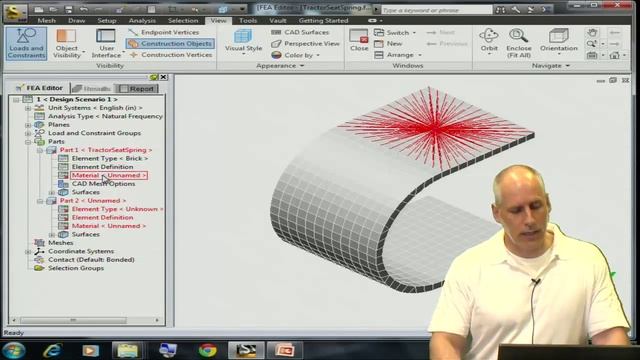The image size is (640, 360).
Task: Toggle Construction Vertices visibility
Action: [171, 55]
